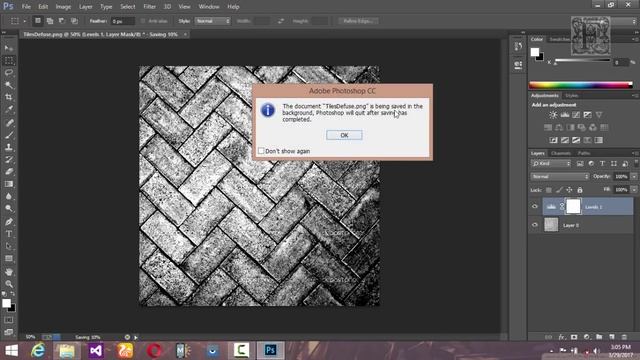Screen dimensions: 640x360
Task: Select the Eraser tool
Action: [x=9, y=171]
